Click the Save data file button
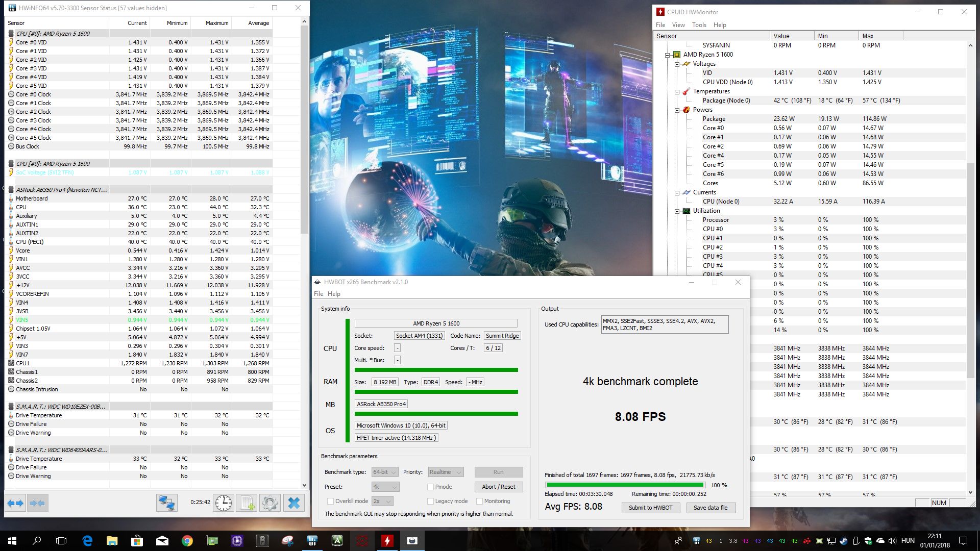 click(x=710, y=508)
